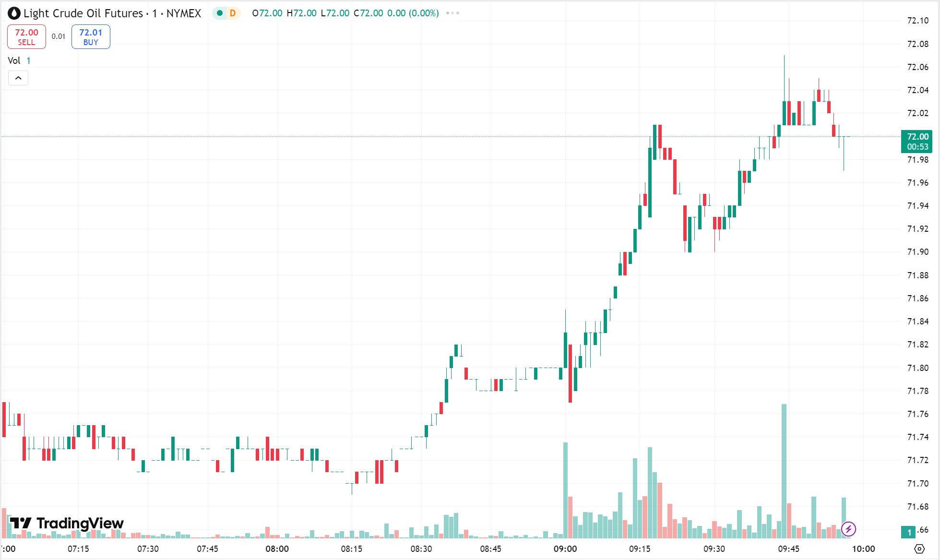Click the 09:45 time axis label
This screenshot has width=940, height=560.
[789, 548]
